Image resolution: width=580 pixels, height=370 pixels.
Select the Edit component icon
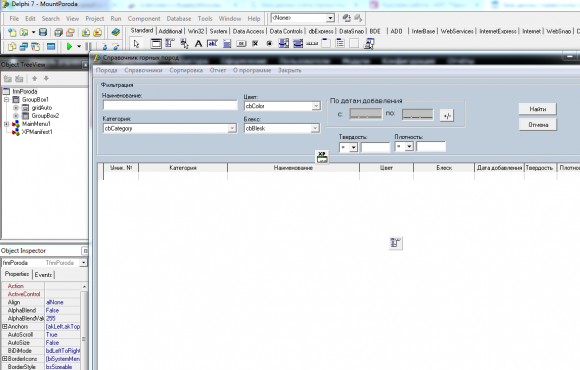(212, 44)
